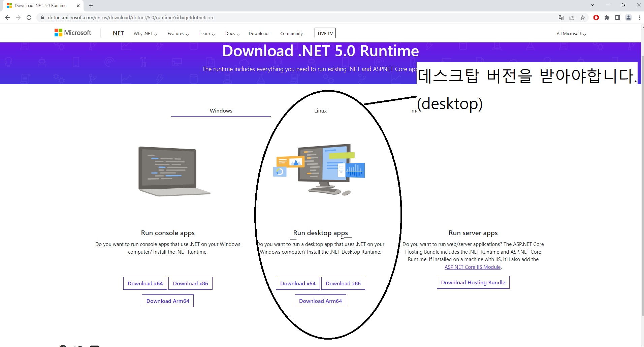Viewport: 644px width, 347px height.
Task: Expand the Why .NET menu
Action: click(x=146, y=34)
